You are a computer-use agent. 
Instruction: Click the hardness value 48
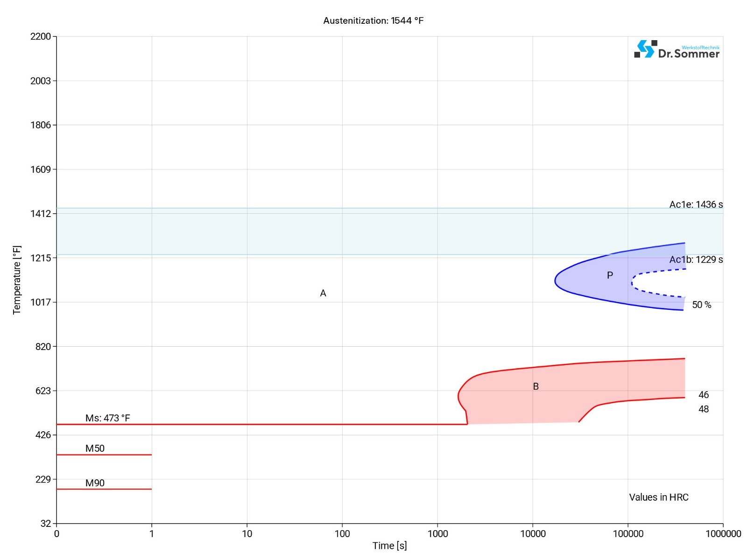tap(703, 409)
